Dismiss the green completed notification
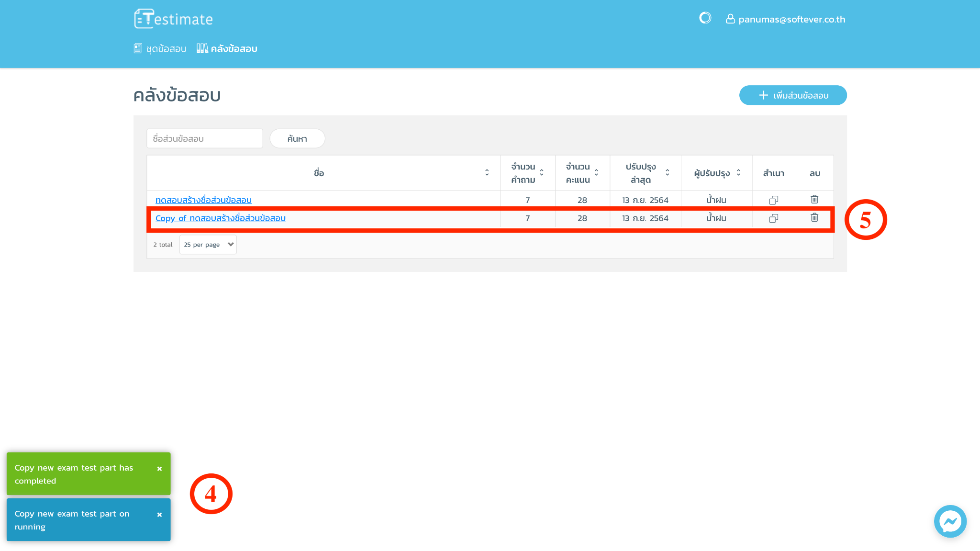This screenshot has height=551, width=980. coord(159,469)
